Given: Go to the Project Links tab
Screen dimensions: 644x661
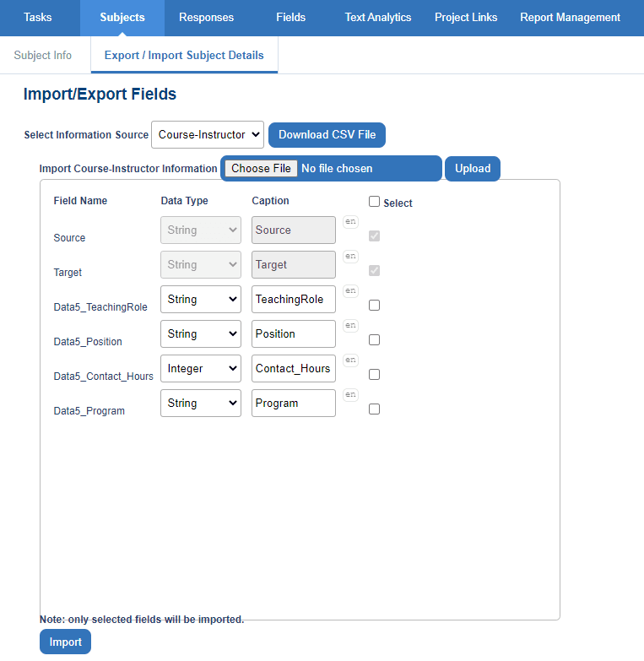Looking at the screenshot, I should coord(466,17).
